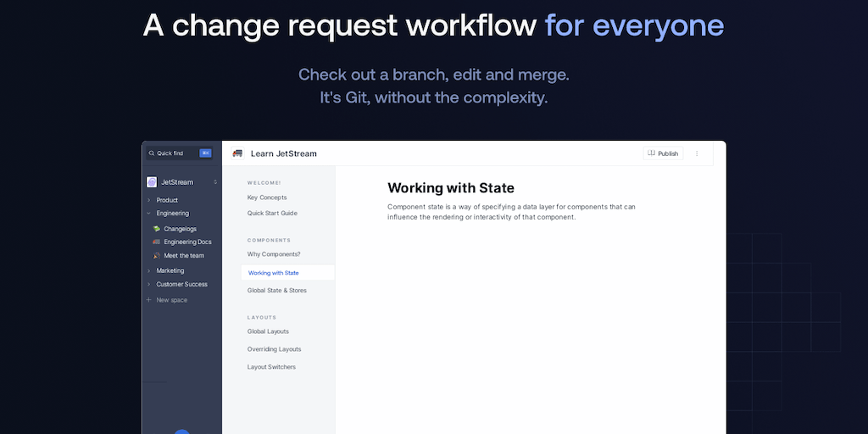Viewport: 868px width, 434px height.
Task: Click the COMPONENTS section heading
Action: point(269,240)
